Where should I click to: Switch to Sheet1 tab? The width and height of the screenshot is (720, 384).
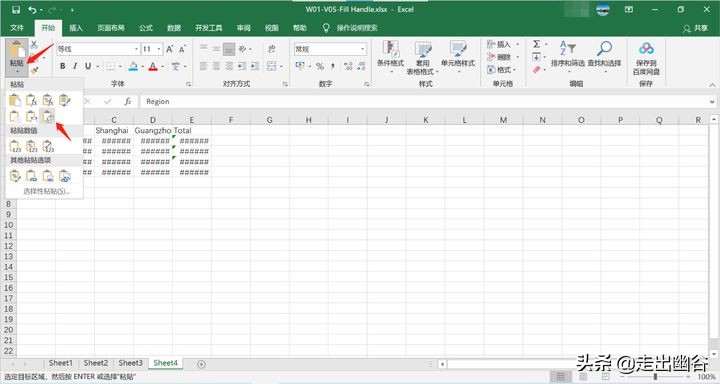(61, 363)
